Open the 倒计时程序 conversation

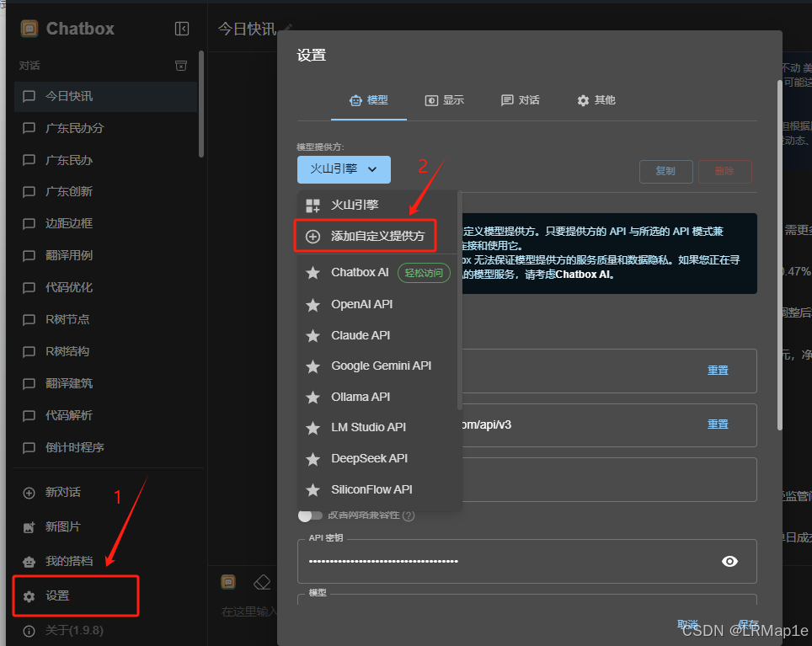105,448
